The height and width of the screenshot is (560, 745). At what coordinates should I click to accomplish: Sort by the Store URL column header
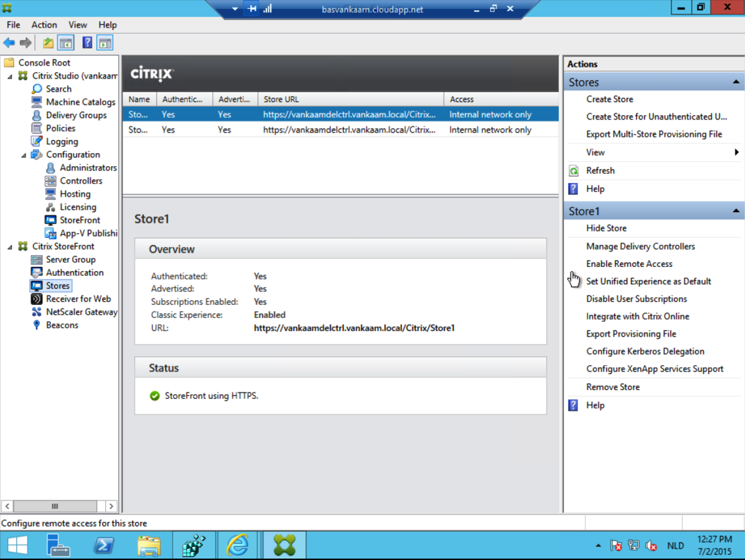(x=350, y=100)
